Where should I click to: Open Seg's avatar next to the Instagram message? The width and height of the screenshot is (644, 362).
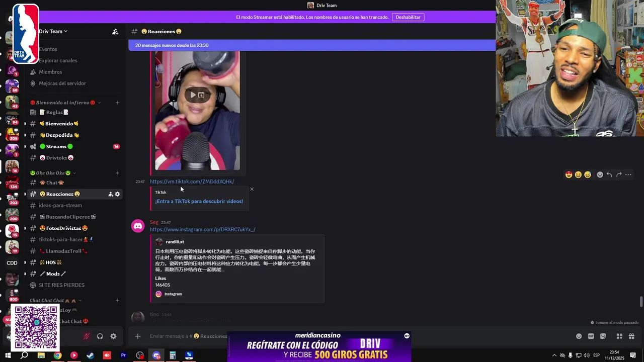(x=138, y=226)
